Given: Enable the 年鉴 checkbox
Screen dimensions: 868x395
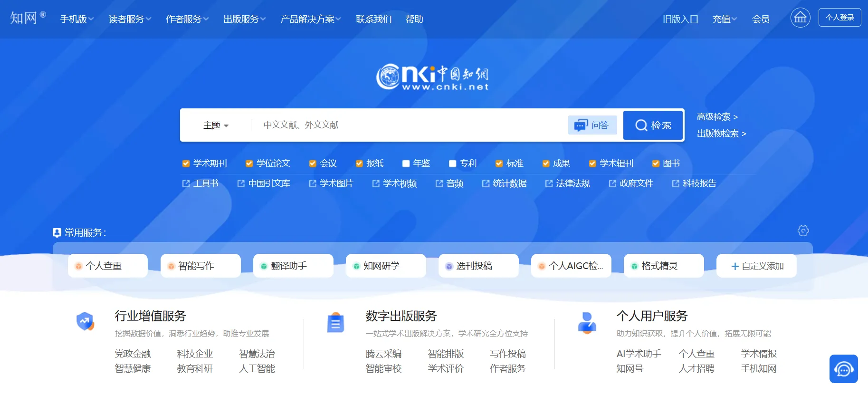Looking at the screenshot, I should [x=406, y=164].
